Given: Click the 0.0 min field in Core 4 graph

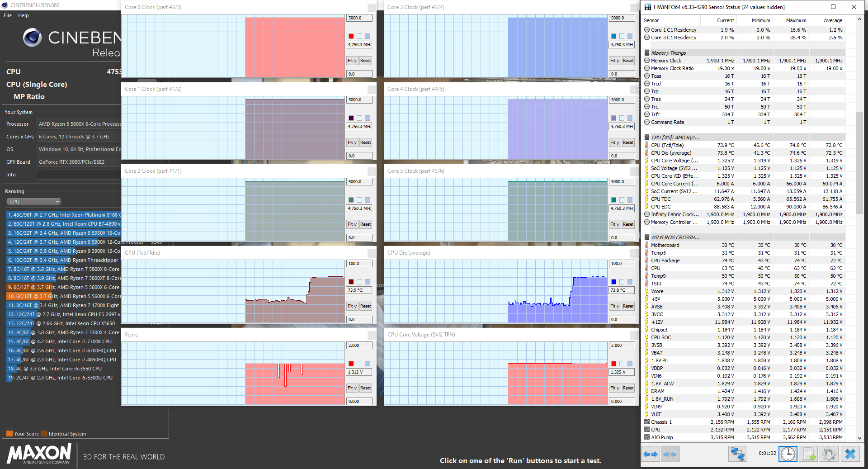Looking at the screenshot, I should tap(622, 156).
